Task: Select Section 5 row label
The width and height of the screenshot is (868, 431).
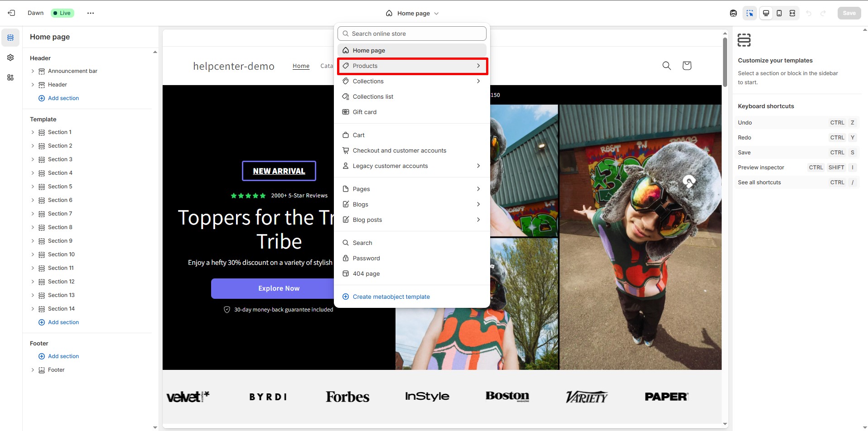Action: 60,187
